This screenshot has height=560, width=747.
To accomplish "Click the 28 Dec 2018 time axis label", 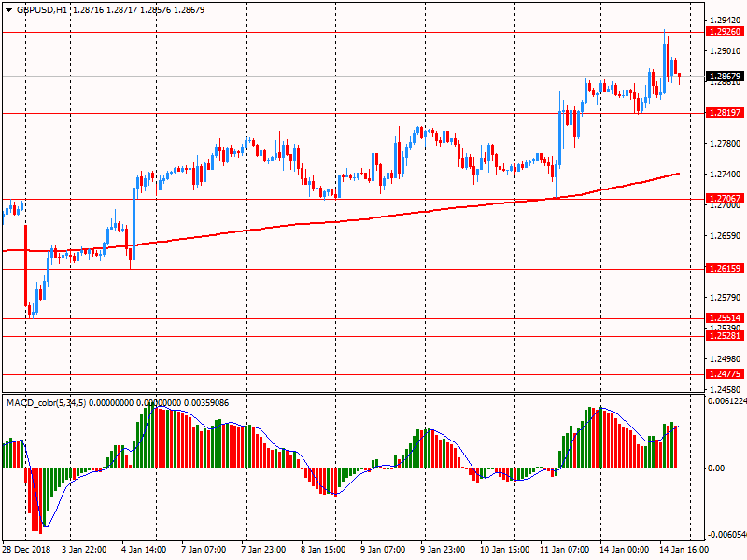I will pos(26,550).
